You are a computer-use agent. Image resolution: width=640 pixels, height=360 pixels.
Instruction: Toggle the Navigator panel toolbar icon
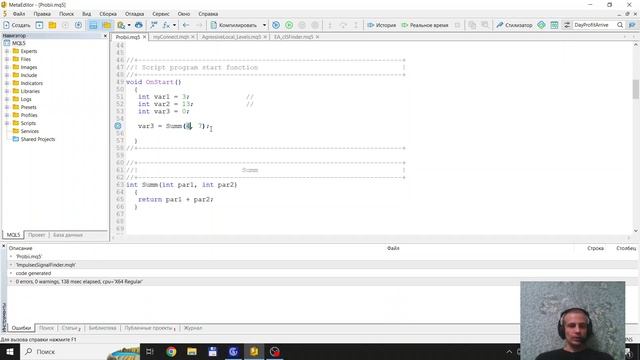click(93, 25)
